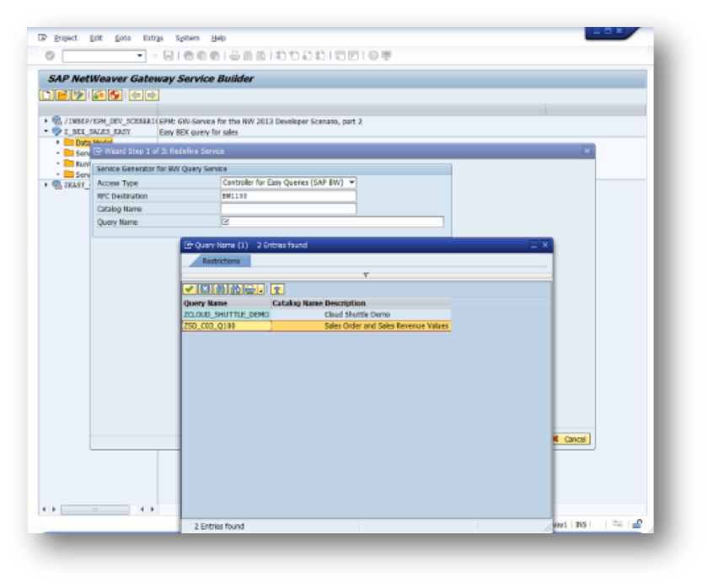Click the restrictions collapse triangle in popup
Image resolution: width=708 pixels, height=588 pixels.
tap(366, 275)
